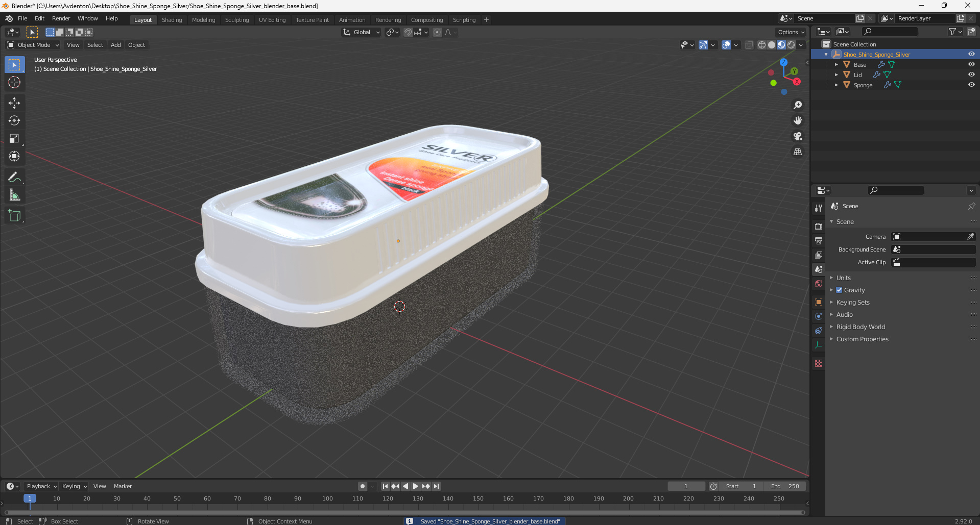
Task: Switch to the Scripting workspace tab
Action: (x=464, y=20)
